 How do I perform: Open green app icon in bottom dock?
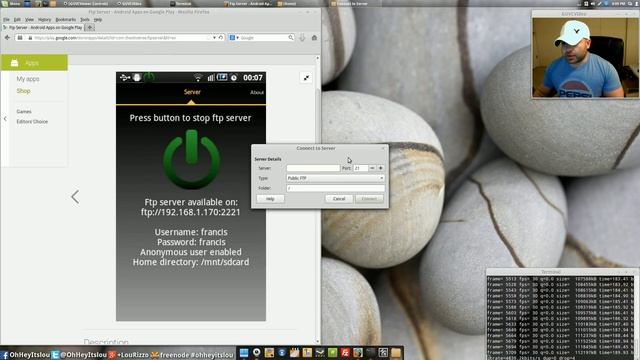[333, 353]
